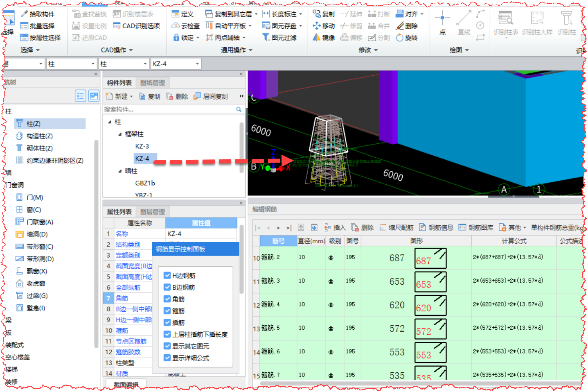Select KZ-3 in component list

pyautogui.click(x=142, y=146)
